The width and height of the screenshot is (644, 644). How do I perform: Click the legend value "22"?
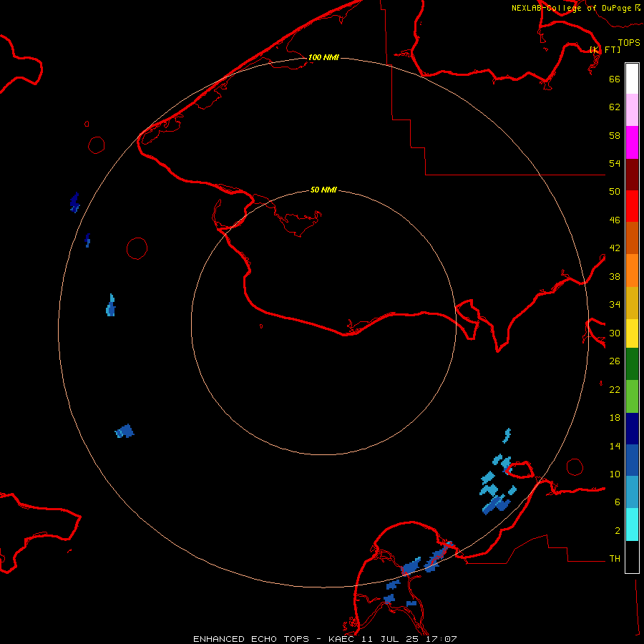click(615, 390)
